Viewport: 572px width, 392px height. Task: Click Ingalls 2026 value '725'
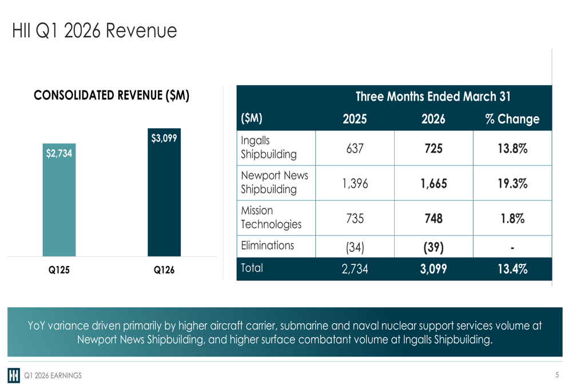click(x=434, y=148)
